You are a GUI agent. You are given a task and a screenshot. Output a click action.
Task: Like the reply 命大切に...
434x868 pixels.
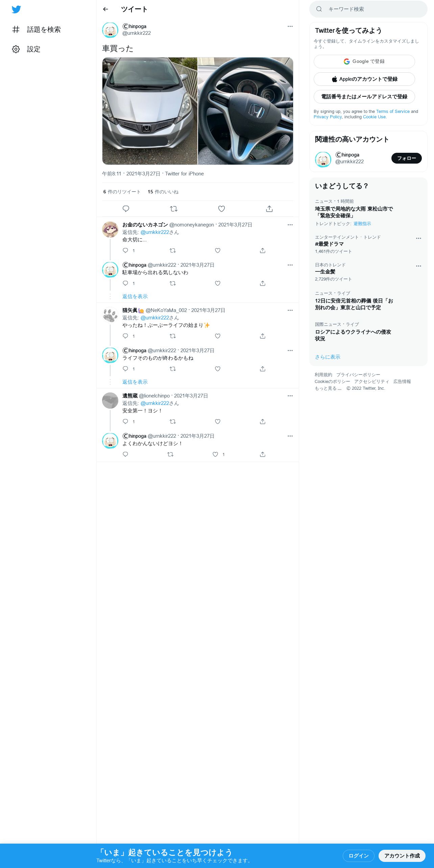218,250
